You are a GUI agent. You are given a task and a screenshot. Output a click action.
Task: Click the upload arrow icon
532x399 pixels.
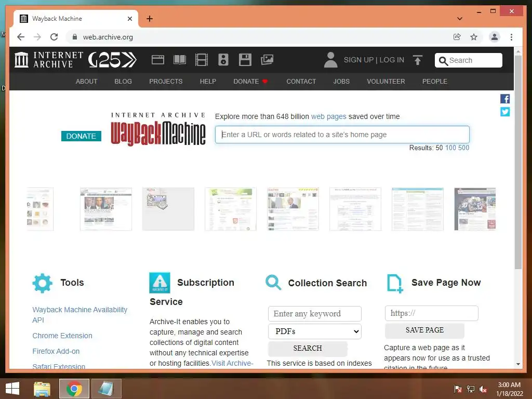[x=418, y=60]
